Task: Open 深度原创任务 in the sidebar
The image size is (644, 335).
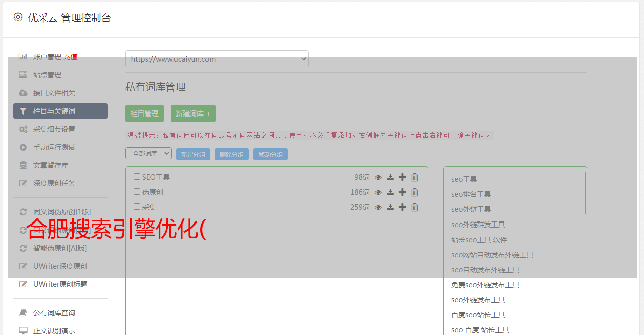Action: coord(54,183)
